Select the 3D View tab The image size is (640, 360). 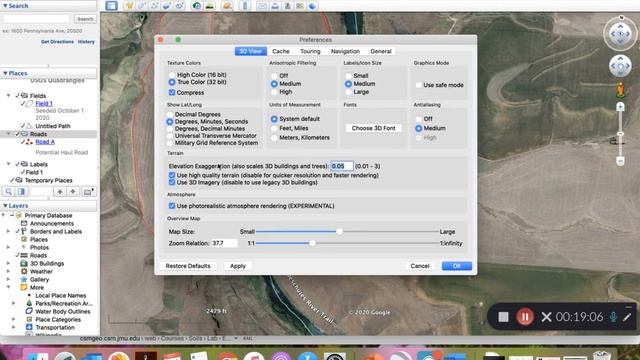pos(250,51)
